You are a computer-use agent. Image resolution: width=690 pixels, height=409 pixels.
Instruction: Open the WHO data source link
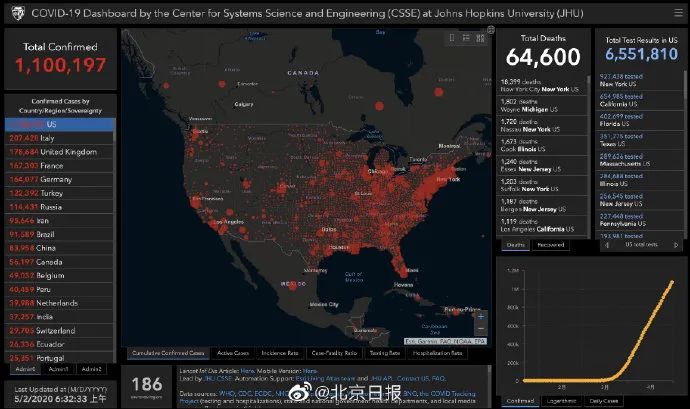pyautogui.click(x=227, y=394)
